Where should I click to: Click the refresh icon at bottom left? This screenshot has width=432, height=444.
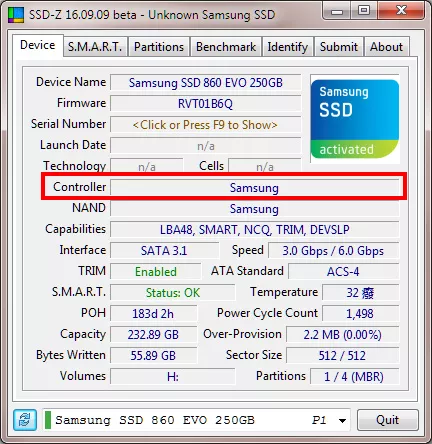pos(25,420)
